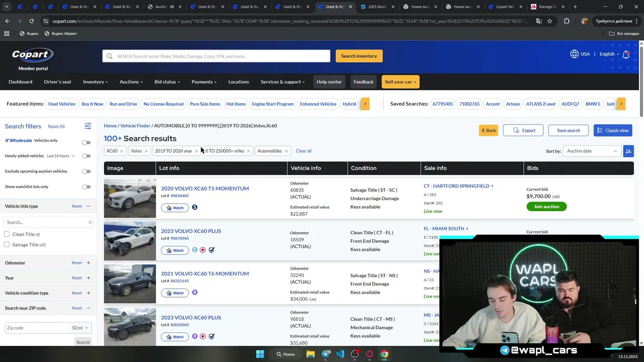Open Visual Studio Code from taskbar
The image size is (644, 362).
(x=340, y=354)
